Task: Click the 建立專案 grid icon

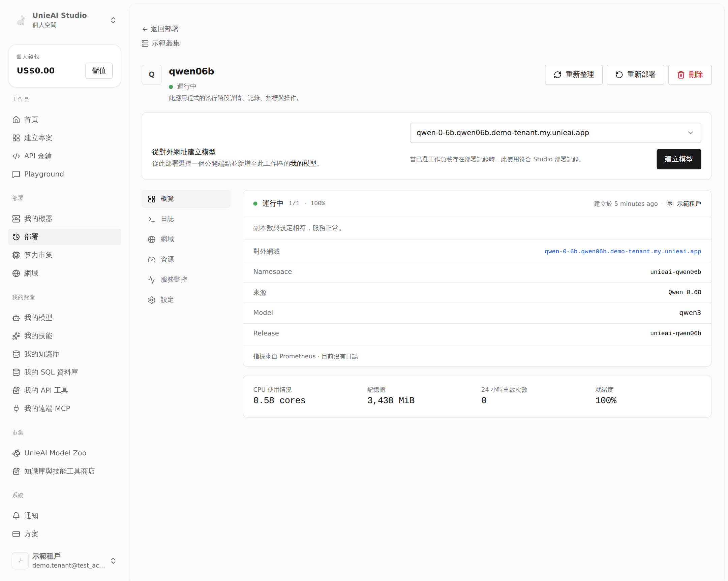Action: click(16, 138)
